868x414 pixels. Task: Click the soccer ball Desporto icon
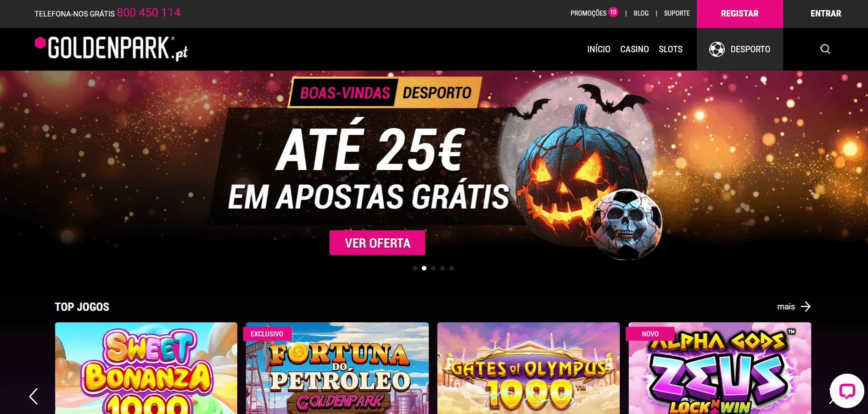tap(717, 49)
